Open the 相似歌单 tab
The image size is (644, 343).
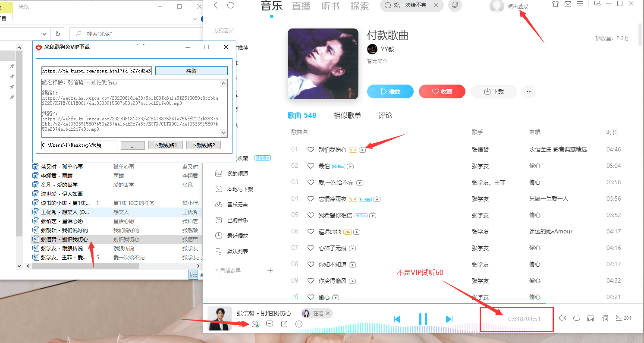pyautogui.click(x=347, y=115)
